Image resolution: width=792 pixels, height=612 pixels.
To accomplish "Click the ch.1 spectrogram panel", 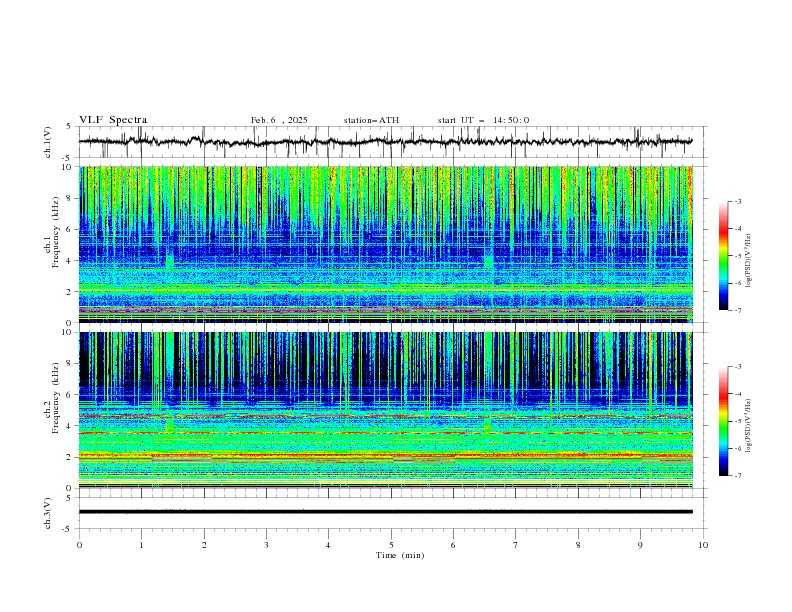I will [385, 244].
